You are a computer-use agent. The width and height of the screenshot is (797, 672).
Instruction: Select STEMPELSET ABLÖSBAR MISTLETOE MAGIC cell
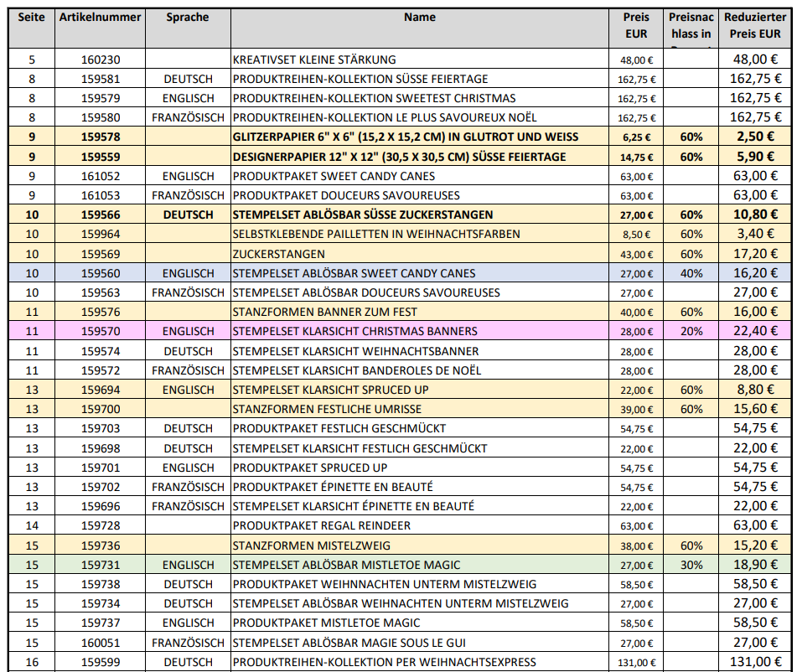(420, 564)
